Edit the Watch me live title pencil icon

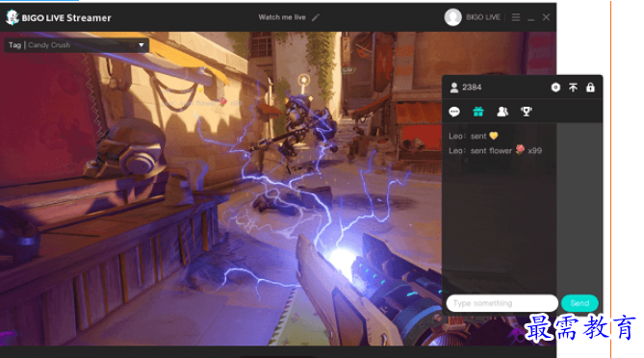point(316,17)
